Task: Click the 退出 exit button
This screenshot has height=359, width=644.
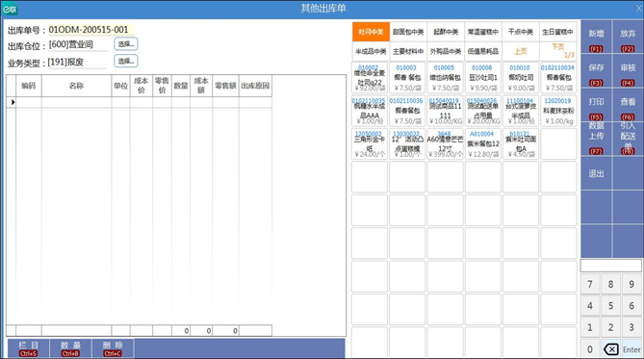Action: (x=596, y=173)
